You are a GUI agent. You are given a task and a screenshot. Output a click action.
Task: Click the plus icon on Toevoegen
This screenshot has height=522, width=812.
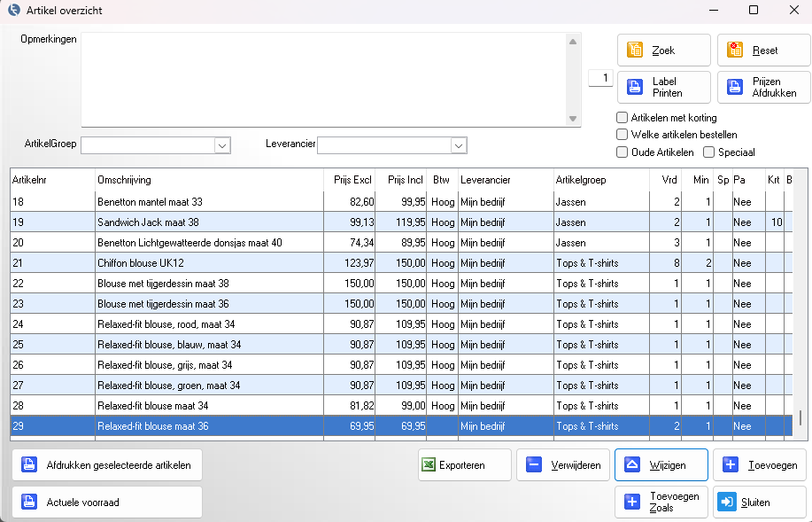point(731,465)
